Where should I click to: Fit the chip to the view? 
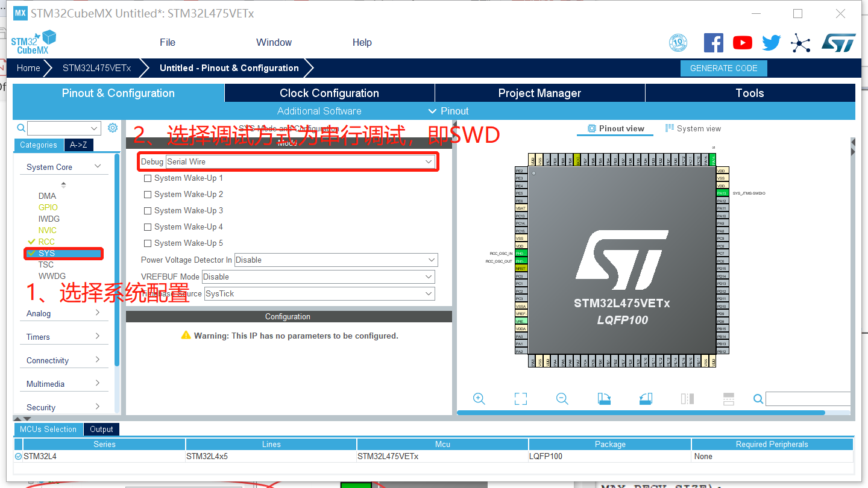click(521, 399)
